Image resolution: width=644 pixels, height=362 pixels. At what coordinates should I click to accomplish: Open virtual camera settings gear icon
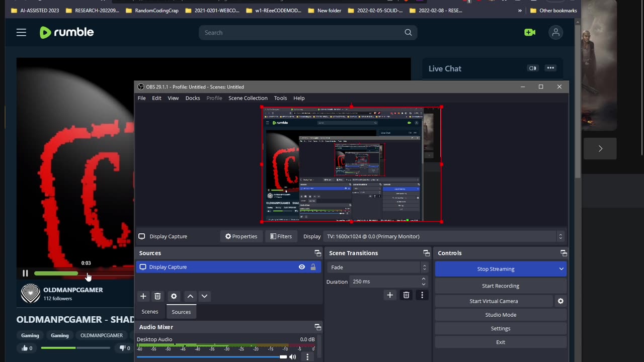[560, 301]
